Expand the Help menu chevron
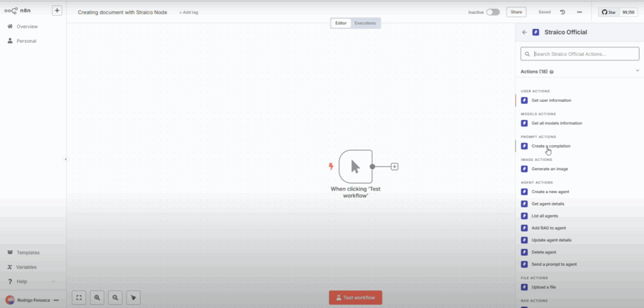The height and width of the screenshot is (308, 644). [53, 282]
